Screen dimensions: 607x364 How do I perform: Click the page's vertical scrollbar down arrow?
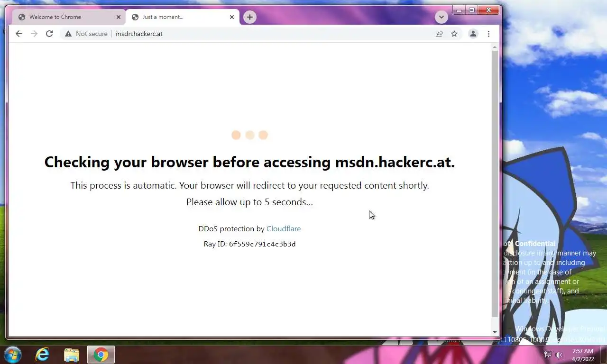click(495, 332)
